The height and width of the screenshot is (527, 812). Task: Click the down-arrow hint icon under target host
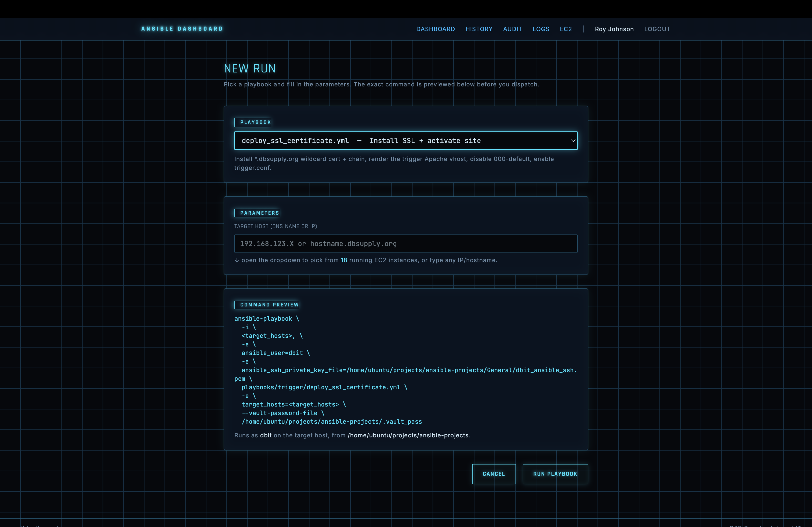coord(237,260)
